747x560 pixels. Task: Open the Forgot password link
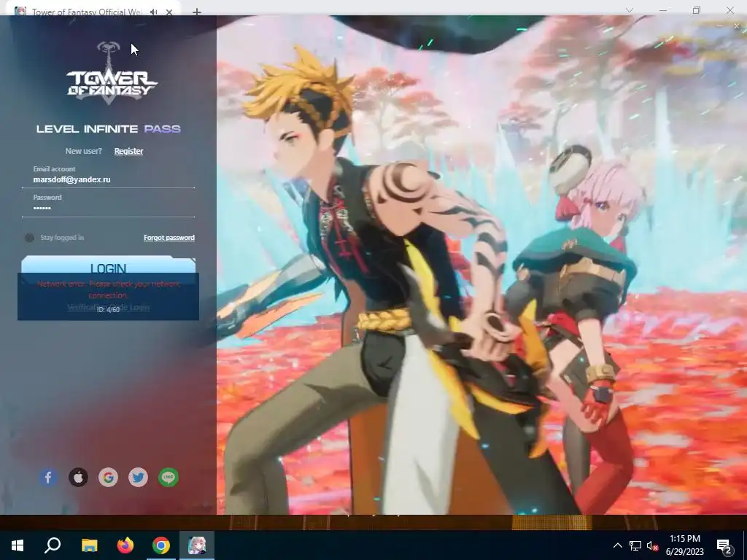[x=169, y=238]
